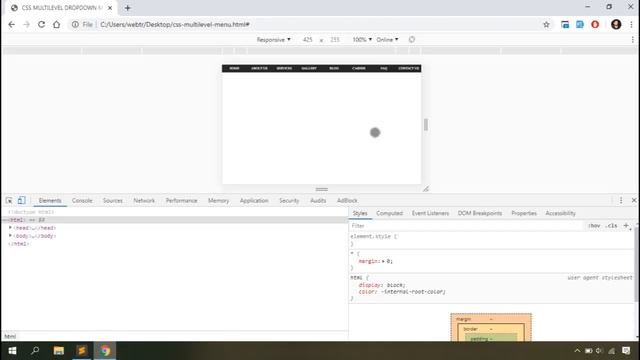Close the DevTools panel
Image resolution: width=640 pixels, height=360 pixels.
coord(634,200)
